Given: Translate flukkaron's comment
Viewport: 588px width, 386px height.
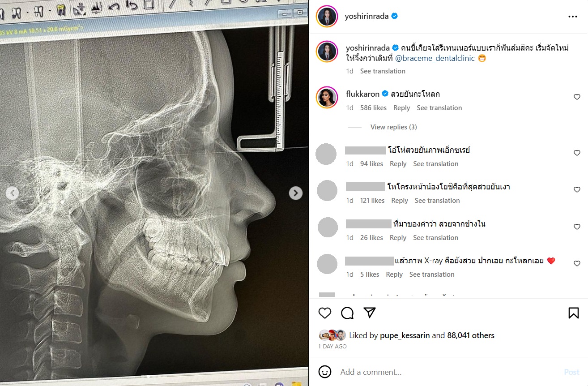Looking at the screenshot, I should click(x=439, y=108).
